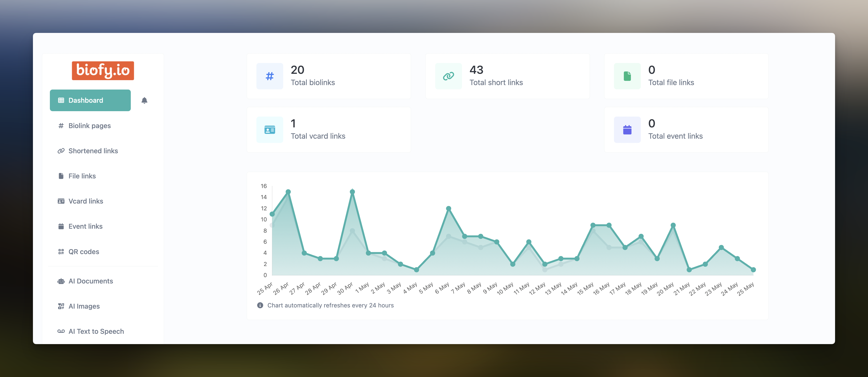
Task: Open the Shortened links section
Action: [93, 151]
